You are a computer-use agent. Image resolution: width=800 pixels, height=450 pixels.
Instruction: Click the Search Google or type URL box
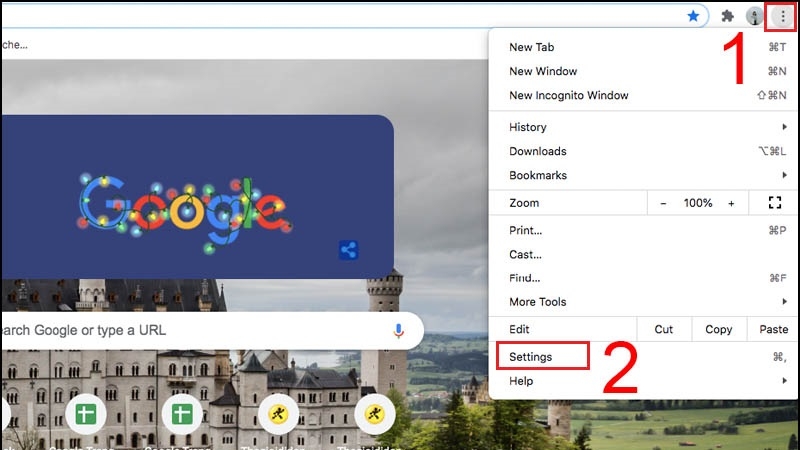[190, 330]
